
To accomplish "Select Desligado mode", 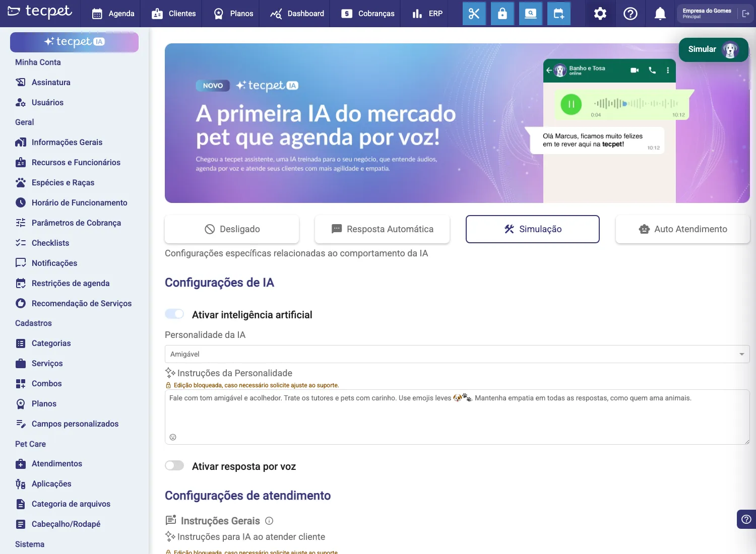I will [232, 229].
